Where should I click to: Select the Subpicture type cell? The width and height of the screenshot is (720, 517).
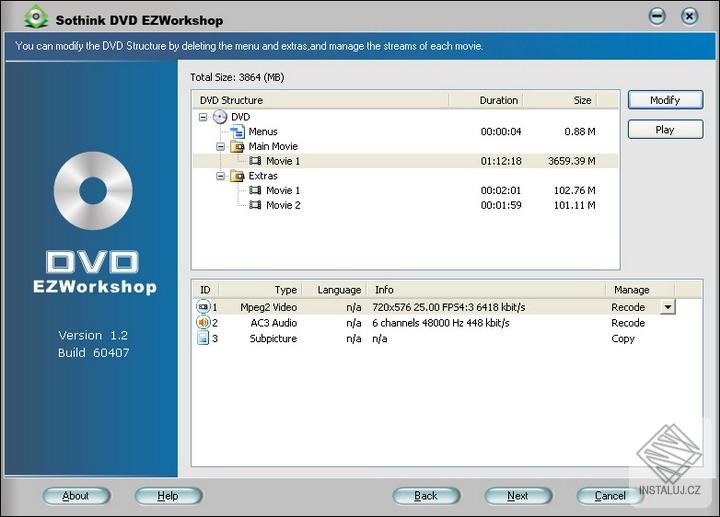[x=273, y=338]
